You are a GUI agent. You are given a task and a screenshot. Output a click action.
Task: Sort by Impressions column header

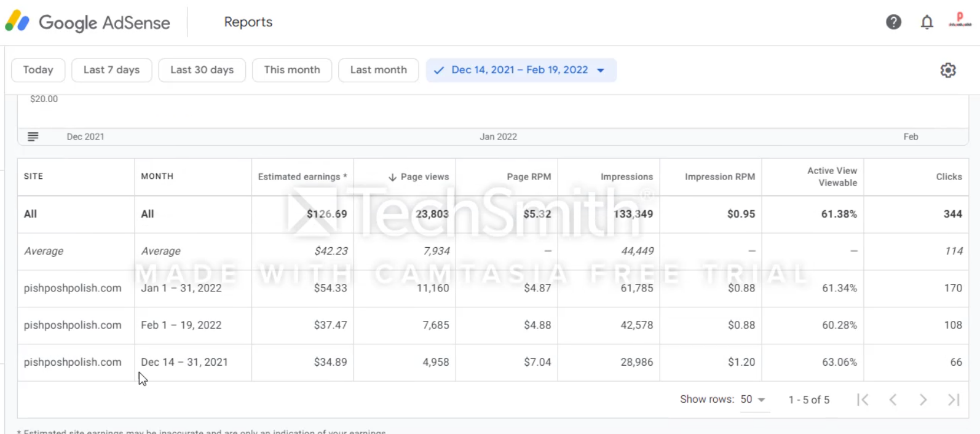pyautogui.click(x=627, y=177)
